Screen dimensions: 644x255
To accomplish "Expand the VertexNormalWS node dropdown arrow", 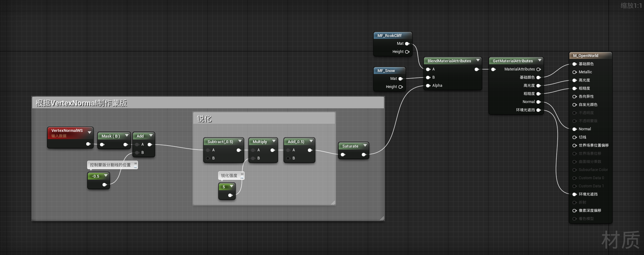I will [89, 133].
